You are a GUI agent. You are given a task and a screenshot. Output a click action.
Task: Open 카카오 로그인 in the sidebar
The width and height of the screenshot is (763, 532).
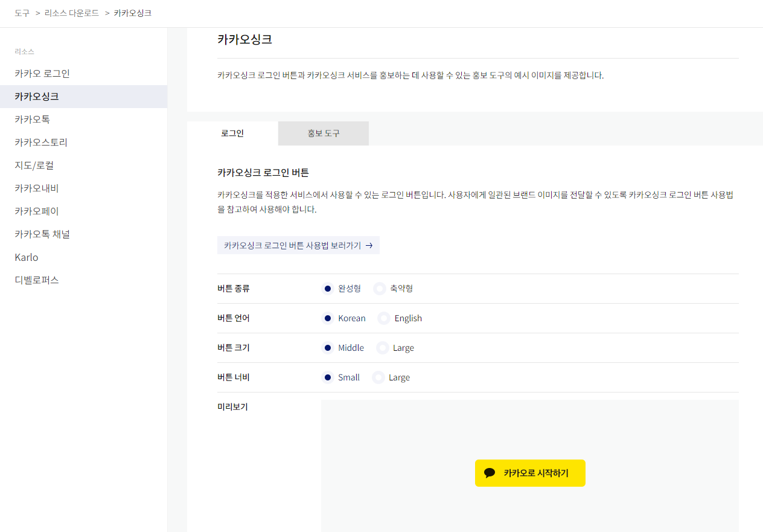pyautogui.click(x=83, y=74)
